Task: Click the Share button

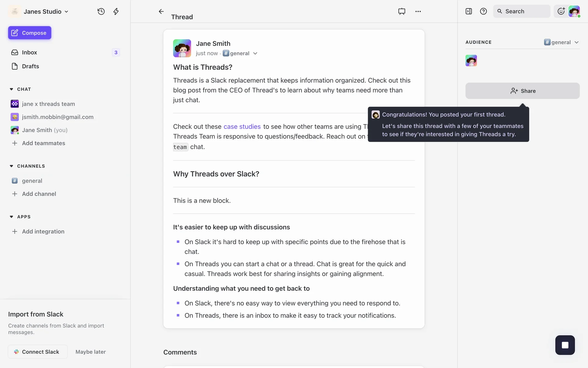Action: [x=522, y=91]
